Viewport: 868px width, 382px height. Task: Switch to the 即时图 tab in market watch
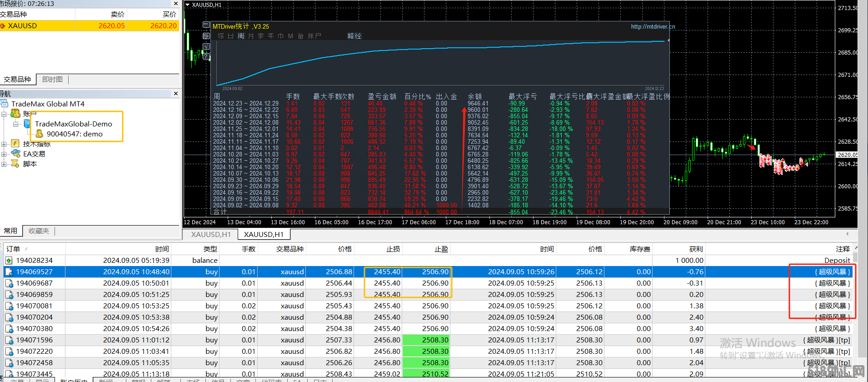(52, 80)
